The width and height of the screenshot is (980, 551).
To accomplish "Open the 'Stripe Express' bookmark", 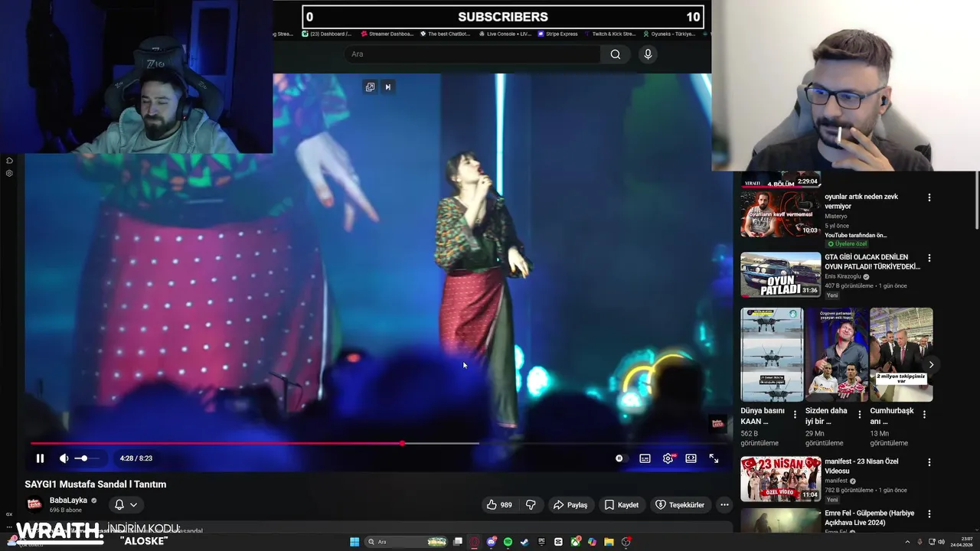I will pos(558,34).
